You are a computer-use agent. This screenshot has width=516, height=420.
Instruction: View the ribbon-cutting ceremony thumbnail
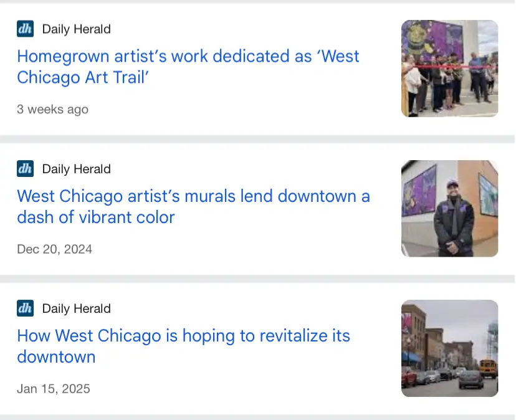(449, 69)
